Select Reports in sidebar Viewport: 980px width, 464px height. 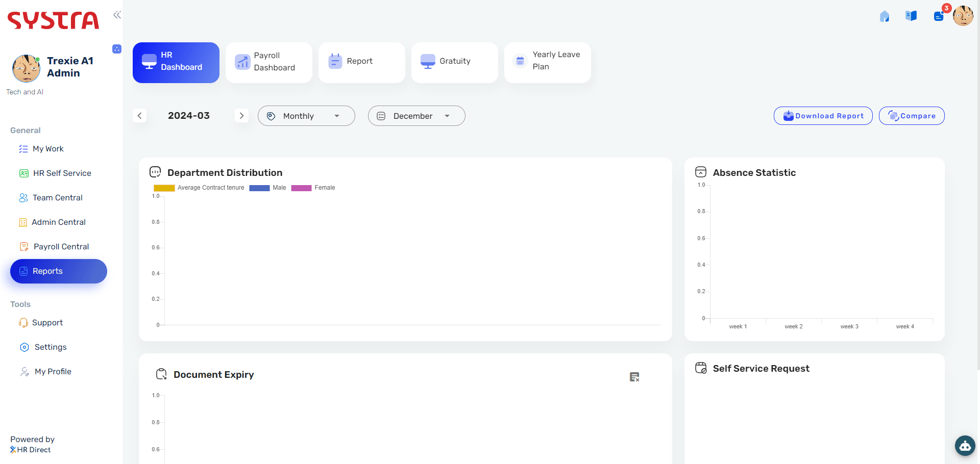(x=59, y=271)
